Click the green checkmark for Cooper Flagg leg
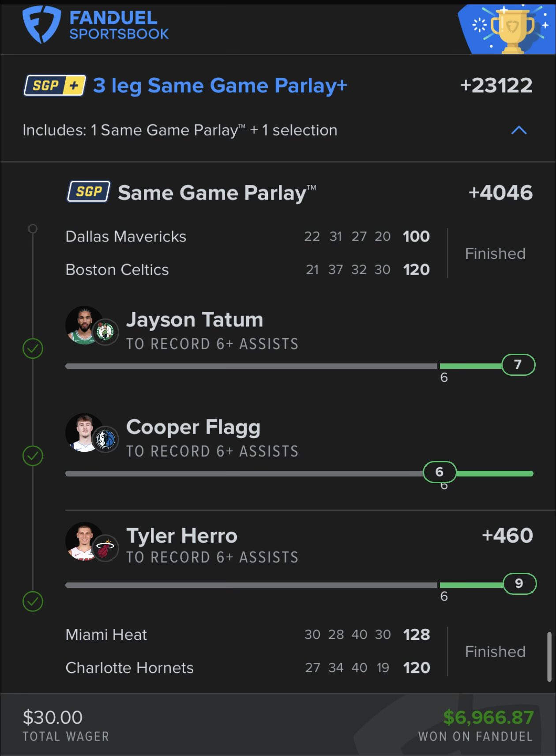The image size is (556, 756). 33,456
